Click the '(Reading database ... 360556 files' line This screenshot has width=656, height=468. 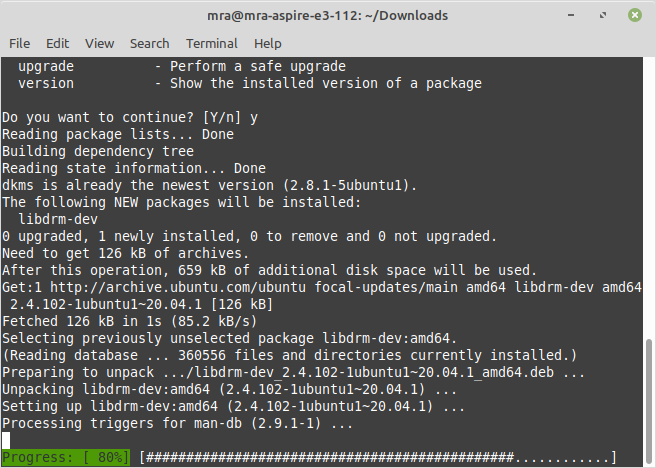point(290,355)
